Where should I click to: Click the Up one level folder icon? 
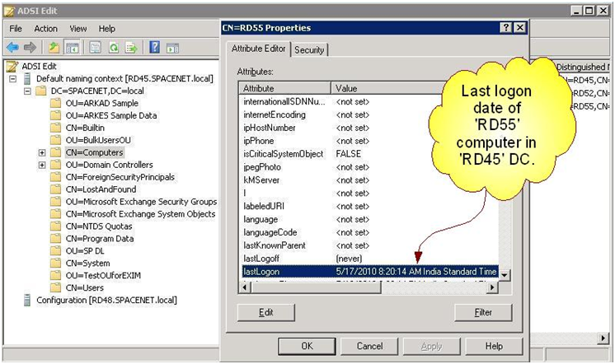pyautogui.click(x=54, y=48)
